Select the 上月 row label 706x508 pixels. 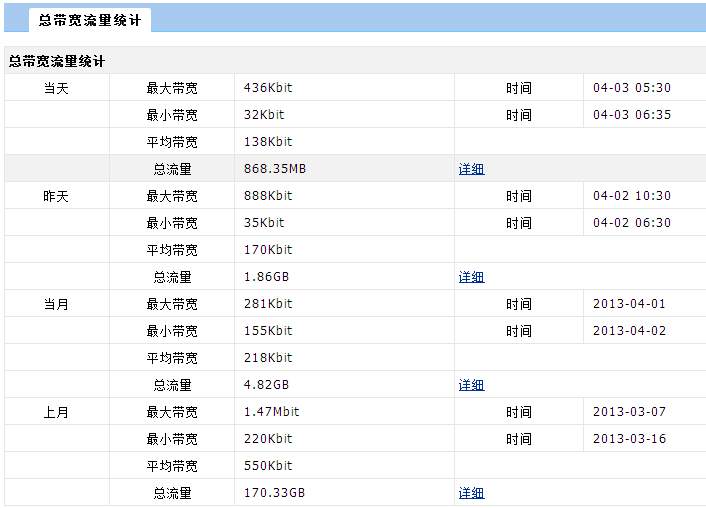[56, 412]
